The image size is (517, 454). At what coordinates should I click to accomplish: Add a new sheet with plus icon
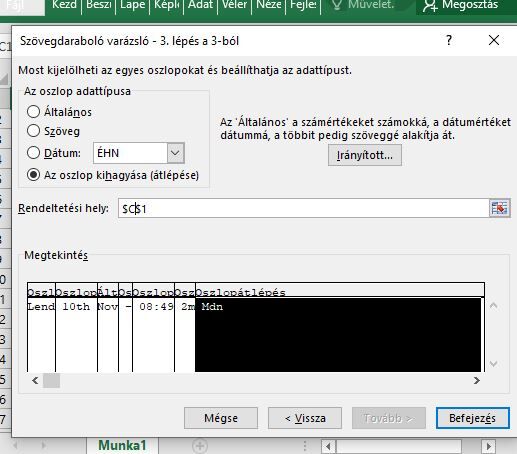tap(200, 446)
